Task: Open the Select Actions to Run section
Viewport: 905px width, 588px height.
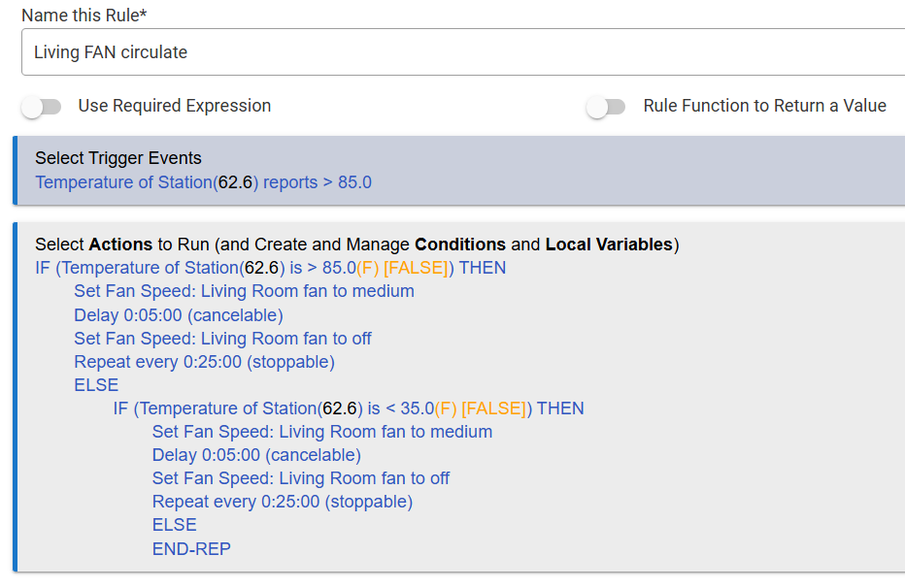Action: coord(356,245)
